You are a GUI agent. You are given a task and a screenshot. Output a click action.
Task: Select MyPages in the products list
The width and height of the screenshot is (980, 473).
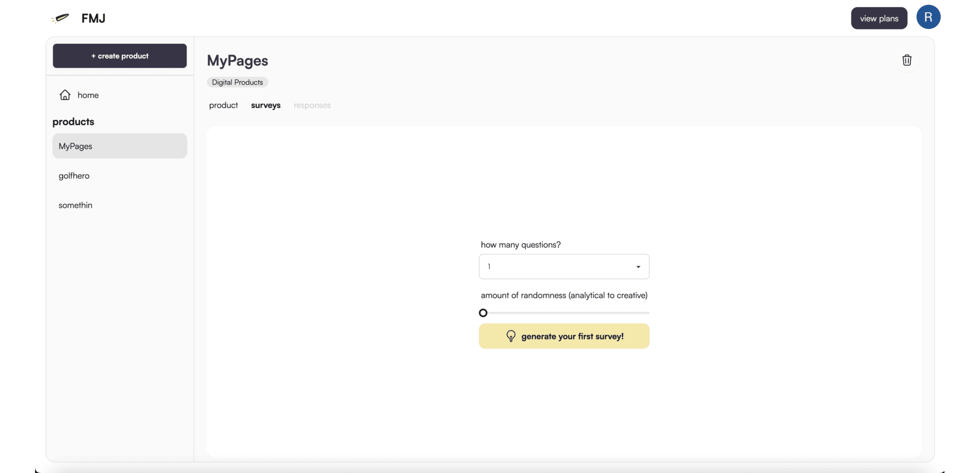120,146
